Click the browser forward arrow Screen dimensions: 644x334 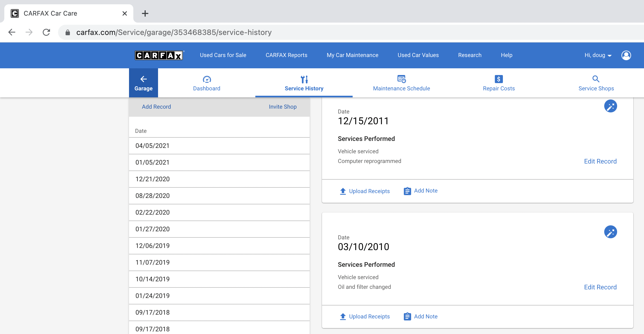29,32
